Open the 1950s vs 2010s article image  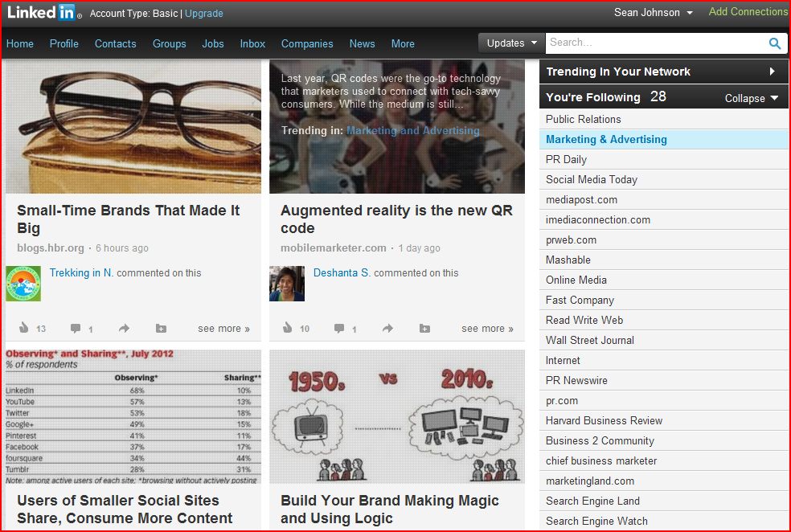click(397, 416)
